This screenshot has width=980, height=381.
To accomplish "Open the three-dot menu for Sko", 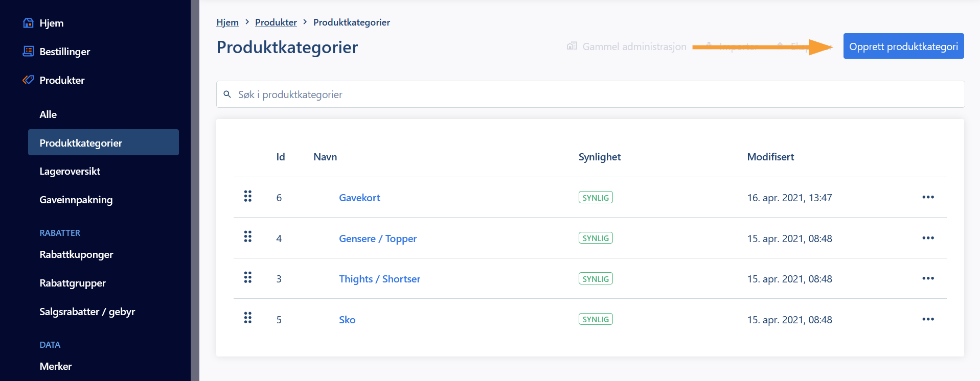I will (928, 319).
